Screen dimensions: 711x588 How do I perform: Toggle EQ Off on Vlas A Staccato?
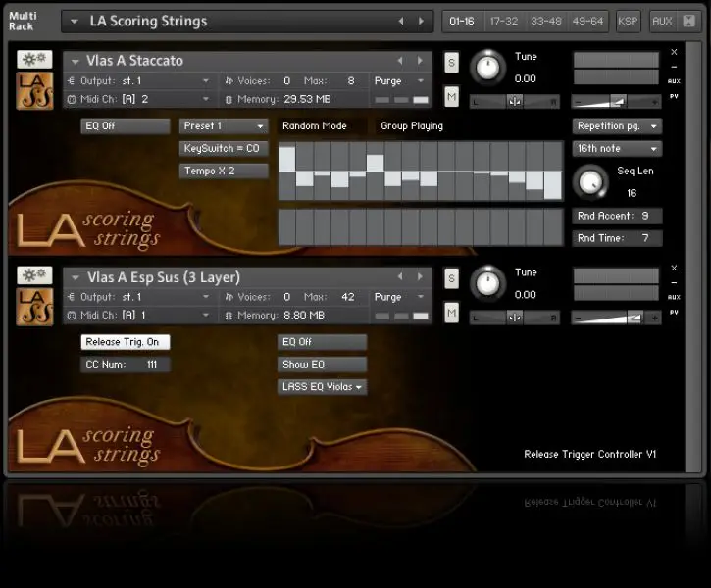click(126, 126)
